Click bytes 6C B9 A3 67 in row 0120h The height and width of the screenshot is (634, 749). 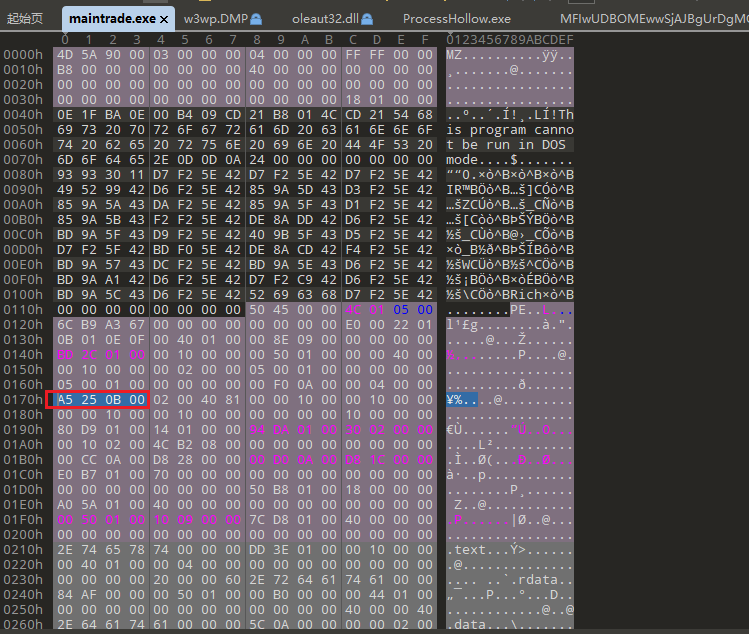coord(101,325)
